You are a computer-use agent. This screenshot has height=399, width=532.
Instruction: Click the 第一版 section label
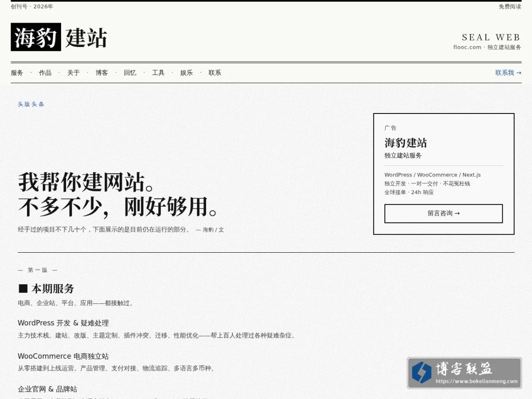[37, 270]
